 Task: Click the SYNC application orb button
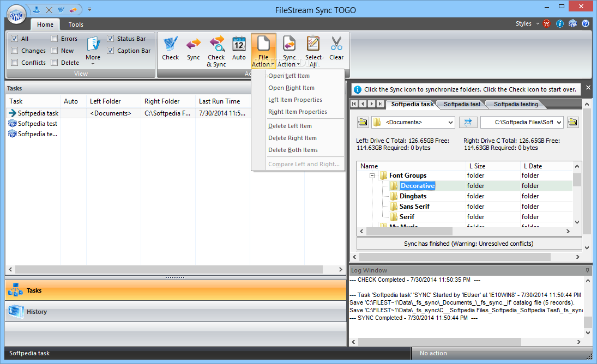[x=16, y=16]
